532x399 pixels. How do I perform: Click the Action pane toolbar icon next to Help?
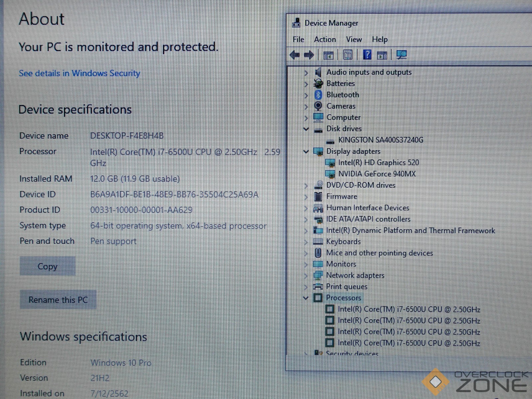[x=382, y=55]
